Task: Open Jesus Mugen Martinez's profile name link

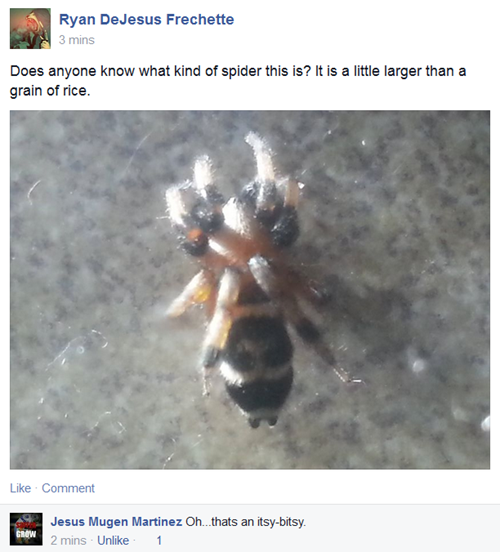Action: (116, 522)
